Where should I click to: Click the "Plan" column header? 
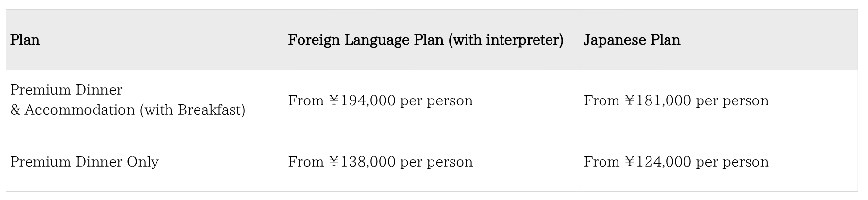coord(25,40)
